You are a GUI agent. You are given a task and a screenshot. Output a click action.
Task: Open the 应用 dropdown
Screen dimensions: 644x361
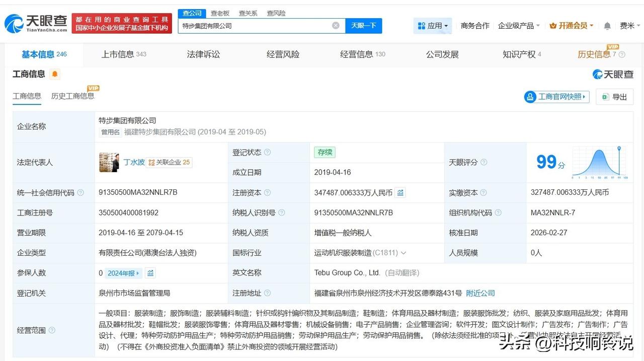(x=433, y=26)
